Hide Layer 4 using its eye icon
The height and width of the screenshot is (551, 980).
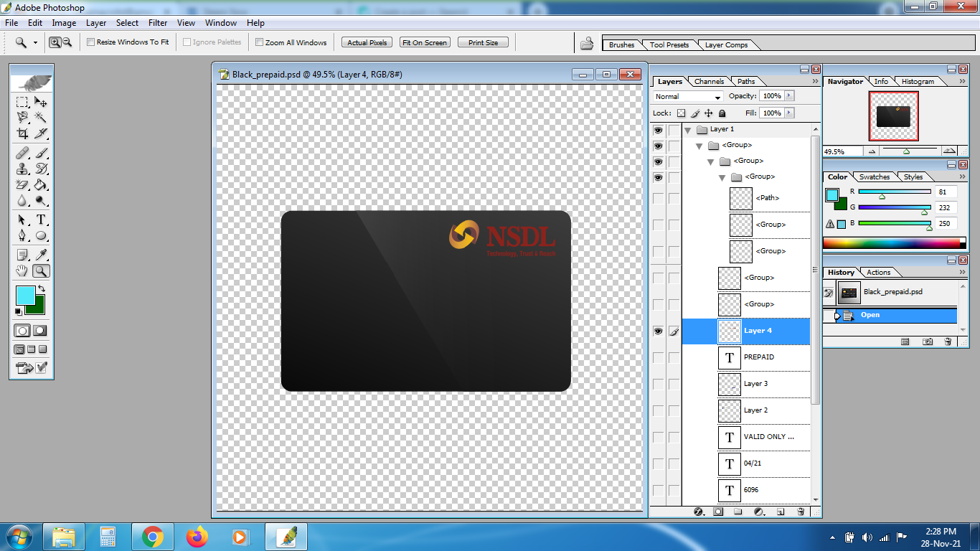click(x=658, y=331)
